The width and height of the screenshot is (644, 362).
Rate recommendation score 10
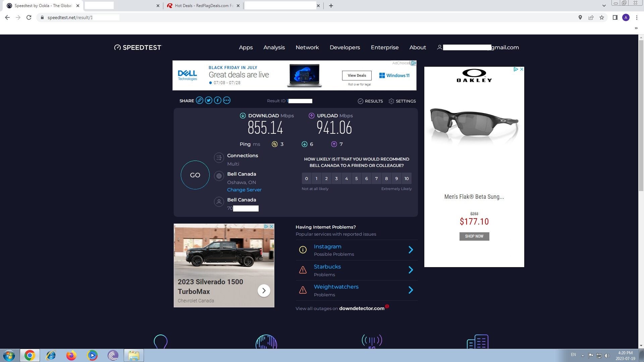pyautogui.click(x=407, y=179)
